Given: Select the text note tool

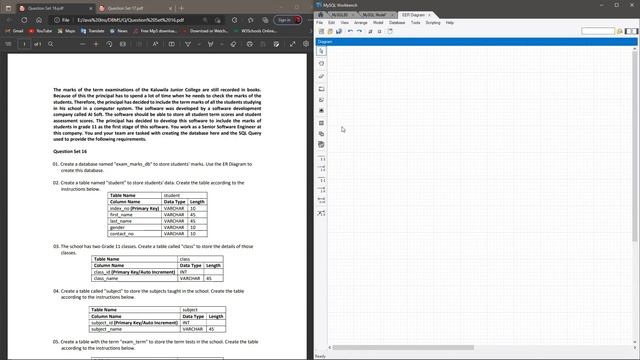Looking at the screenshot, I should 321,100.
